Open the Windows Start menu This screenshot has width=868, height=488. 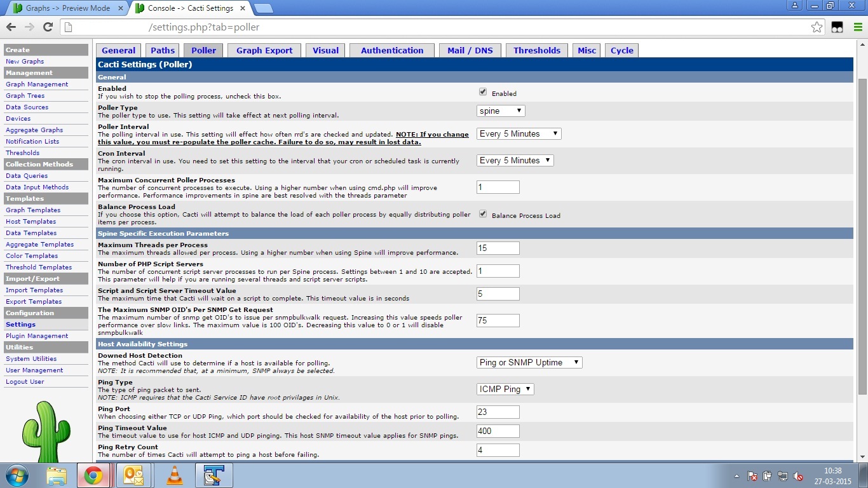(x=17, y=475)
